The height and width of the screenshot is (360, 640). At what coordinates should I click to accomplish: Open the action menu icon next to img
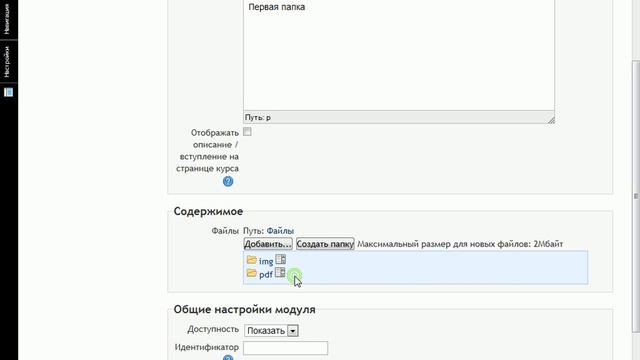point(280,259)
